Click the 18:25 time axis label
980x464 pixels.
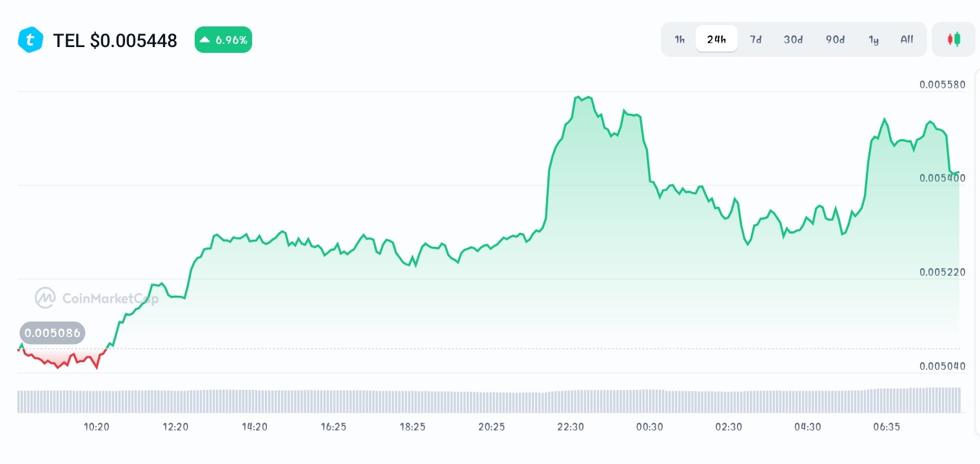pos(413,427)
